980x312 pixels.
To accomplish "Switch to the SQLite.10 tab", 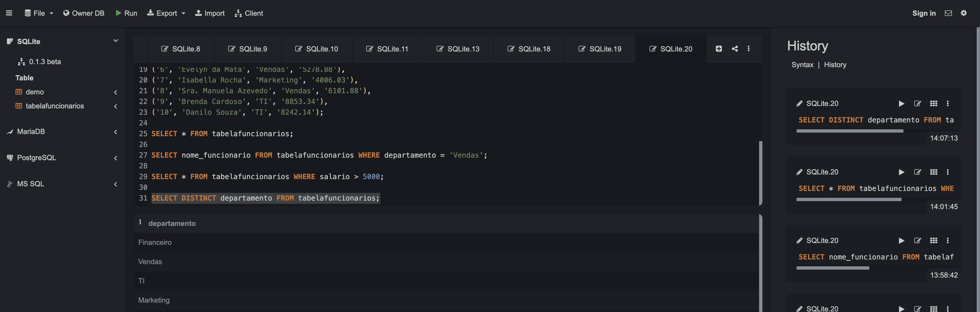I will coord(316,49).
